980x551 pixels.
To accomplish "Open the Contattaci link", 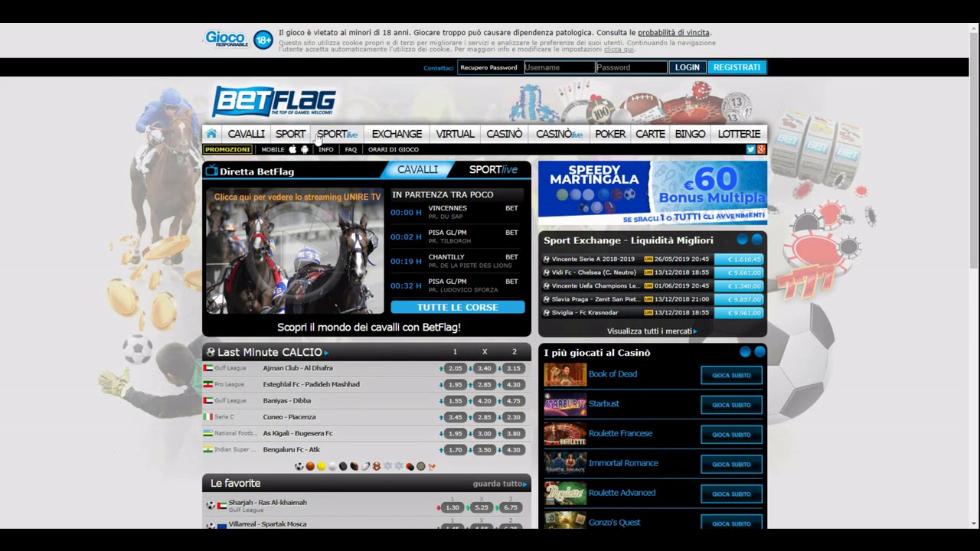I will [439, 68].
